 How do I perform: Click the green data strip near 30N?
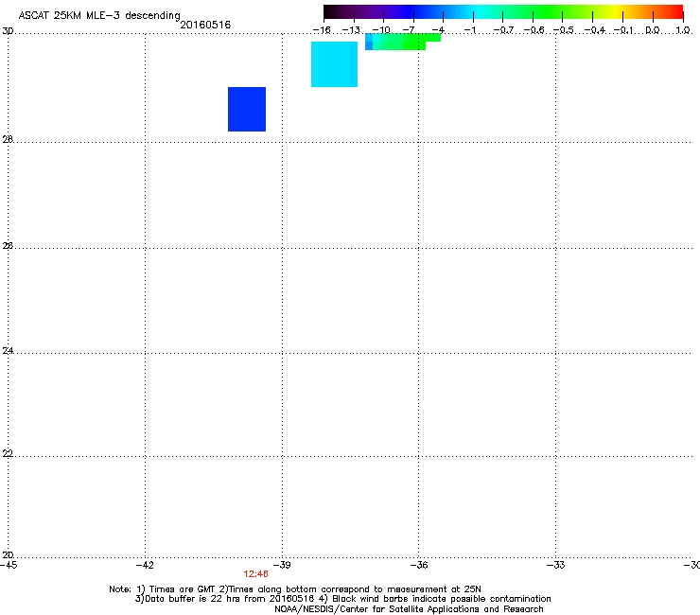tap(403, 42)
